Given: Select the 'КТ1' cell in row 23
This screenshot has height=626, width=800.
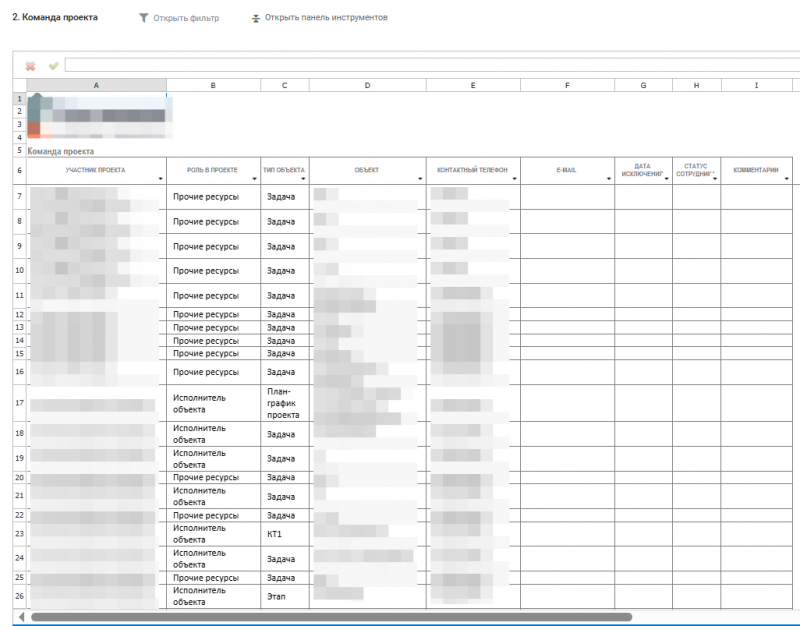Looking at the screenshot, I should click(x=285, y=534).
